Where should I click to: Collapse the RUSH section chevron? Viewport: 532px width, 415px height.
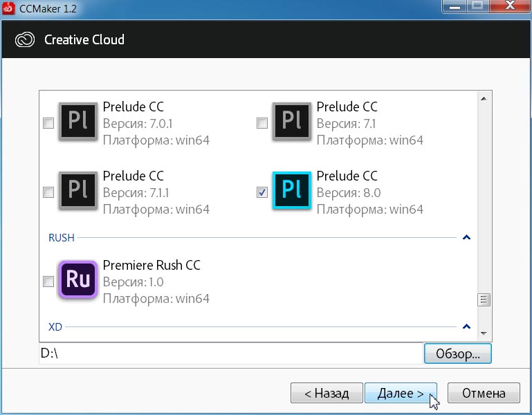coord(466,237)
